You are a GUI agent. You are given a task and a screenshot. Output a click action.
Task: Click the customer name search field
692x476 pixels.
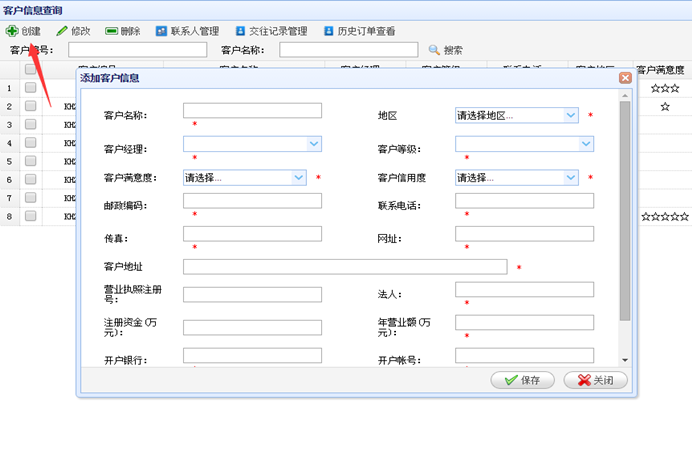(x=349, y=50)
